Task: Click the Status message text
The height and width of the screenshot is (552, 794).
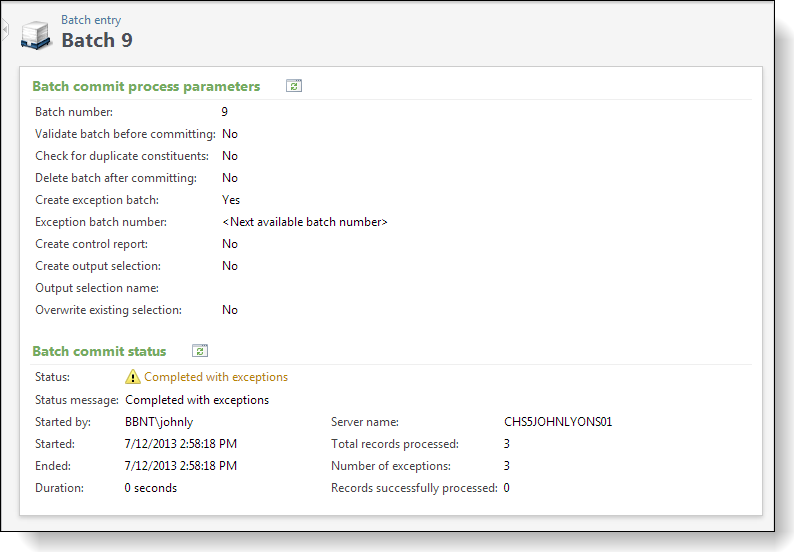Action: pos(197,400)
